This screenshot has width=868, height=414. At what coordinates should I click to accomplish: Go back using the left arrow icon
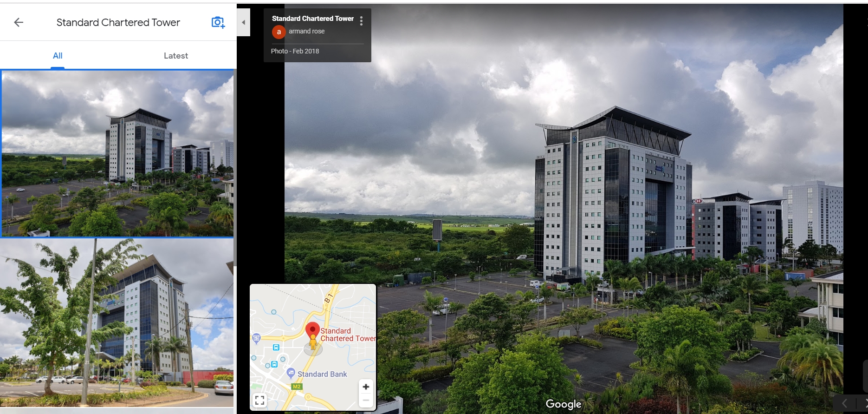coord(19,22)
